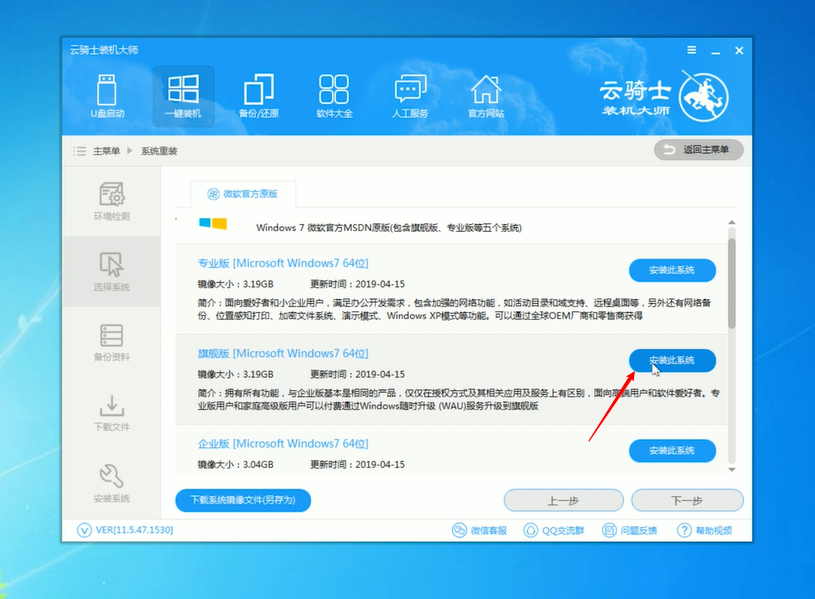Viewport: 815px width, 599px height.
Task: Switch to the 微软官方原版 tab
Action: (x=243, y=194)
